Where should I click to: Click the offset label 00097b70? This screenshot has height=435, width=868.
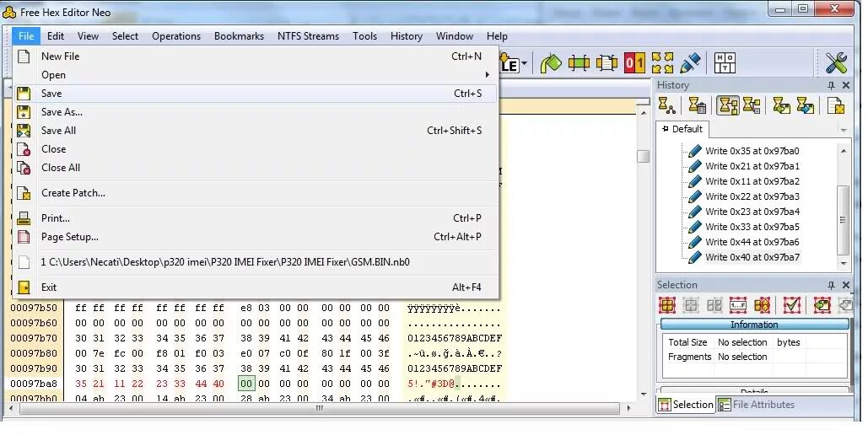click(x=34, y=338)
